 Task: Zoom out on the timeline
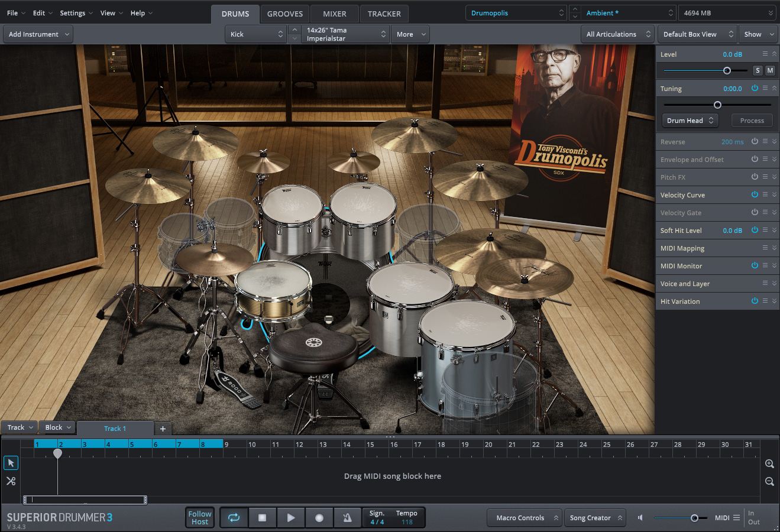tap(769, 482)
